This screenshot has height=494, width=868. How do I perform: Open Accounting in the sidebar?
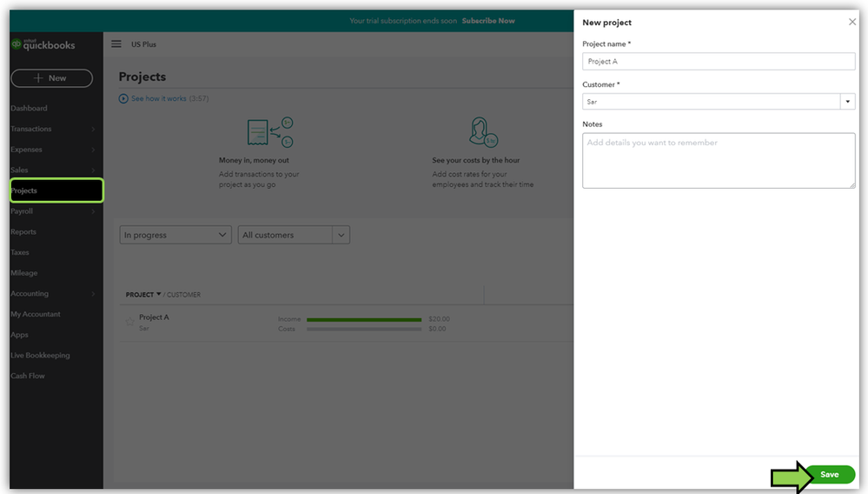pyautogui.click(x=30, y=293)
